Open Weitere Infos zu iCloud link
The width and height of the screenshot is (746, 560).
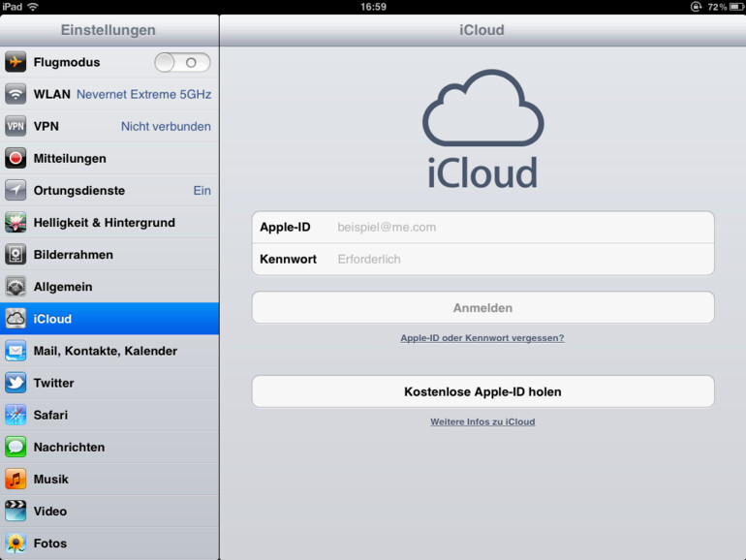point(482,421)
